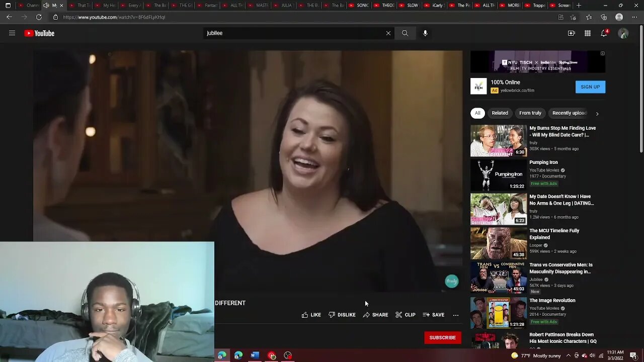
Task: Open the YouTube apps grid
Action: [588, 33]
